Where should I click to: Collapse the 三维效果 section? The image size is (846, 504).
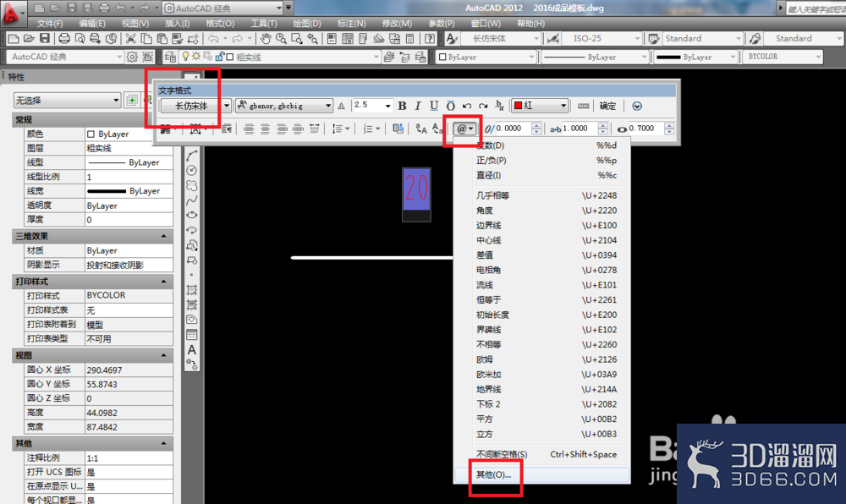pos(163,236)
